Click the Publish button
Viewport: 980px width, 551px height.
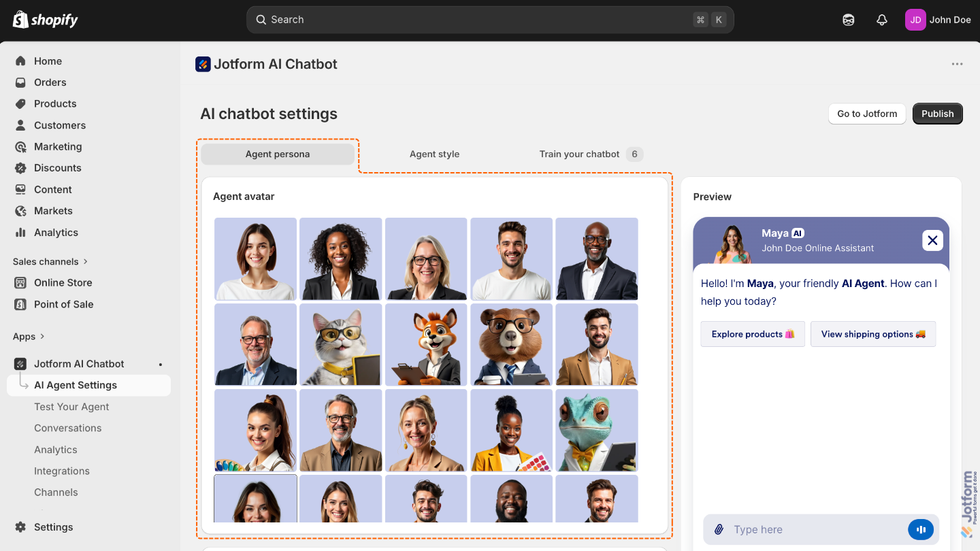pos(937,113)
